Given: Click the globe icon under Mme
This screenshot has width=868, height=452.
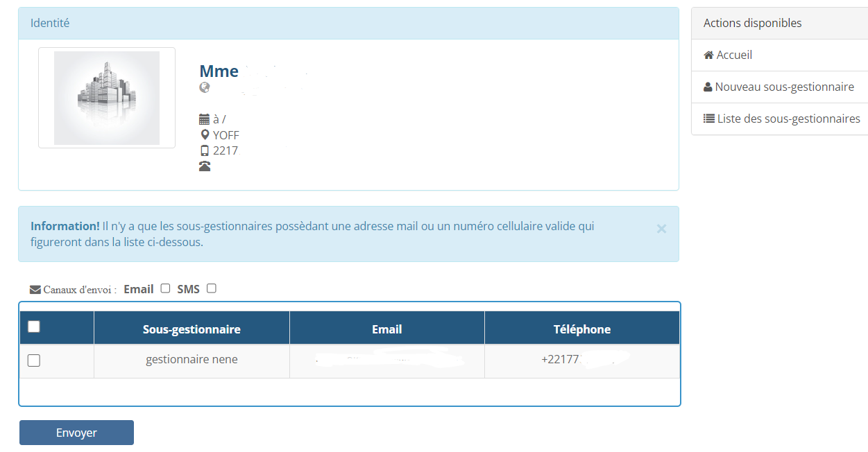Looking at the screenshot, I should tap(205, 87).
